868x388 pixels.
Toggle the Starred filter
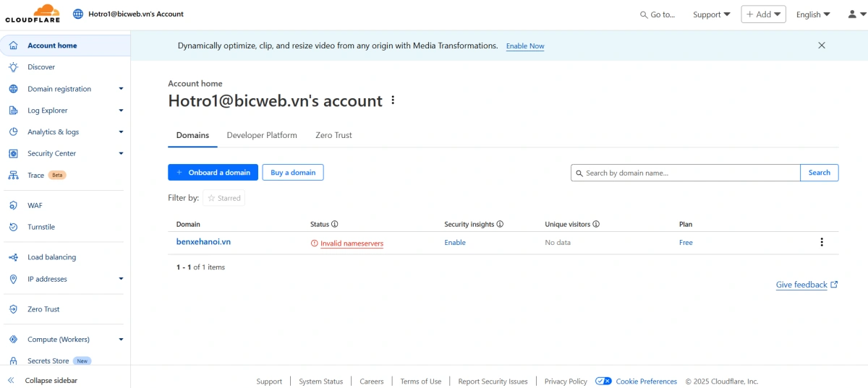pos(224,198)
